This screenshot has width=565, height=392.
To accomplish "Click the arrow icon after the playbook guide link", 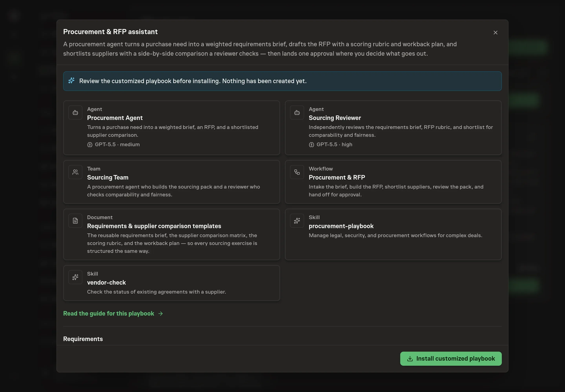I will click(160, 314).
